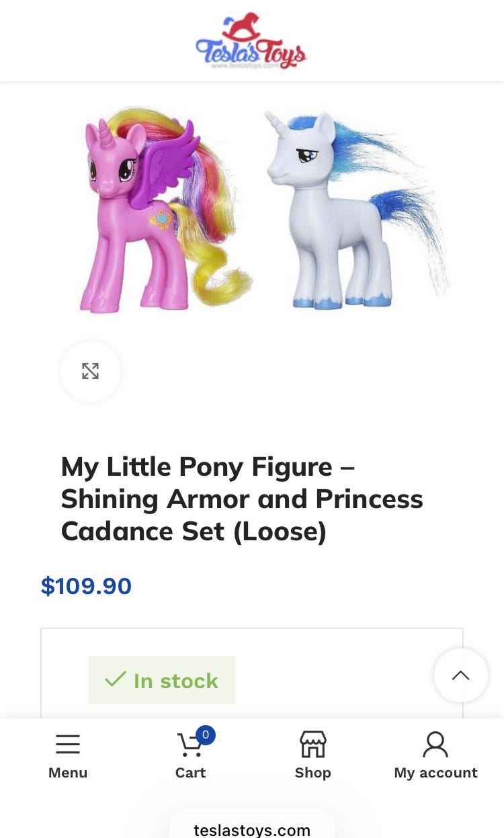504x838 pixels.
Task: Tap the Shop storefront icon
Action: [x=312, y=745]
